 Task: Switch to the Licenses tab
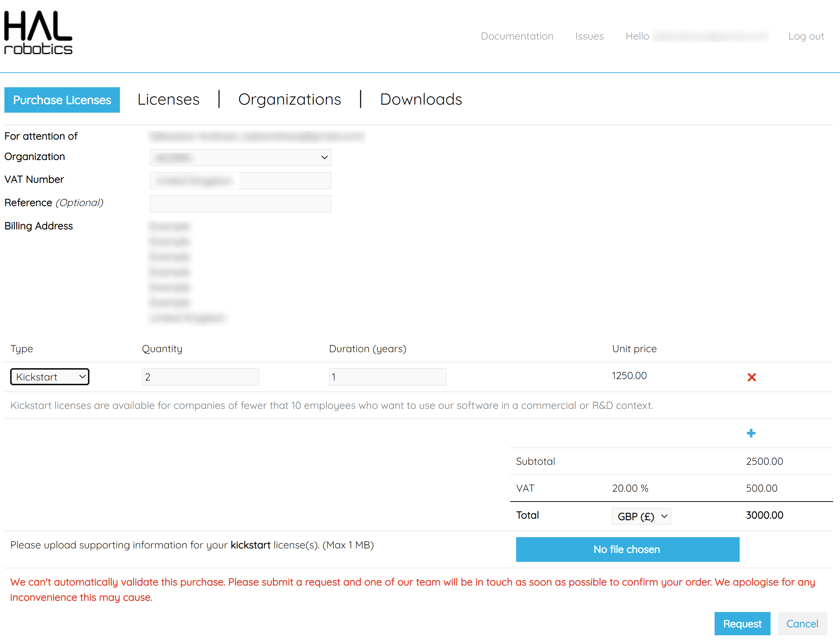(168, 99)
